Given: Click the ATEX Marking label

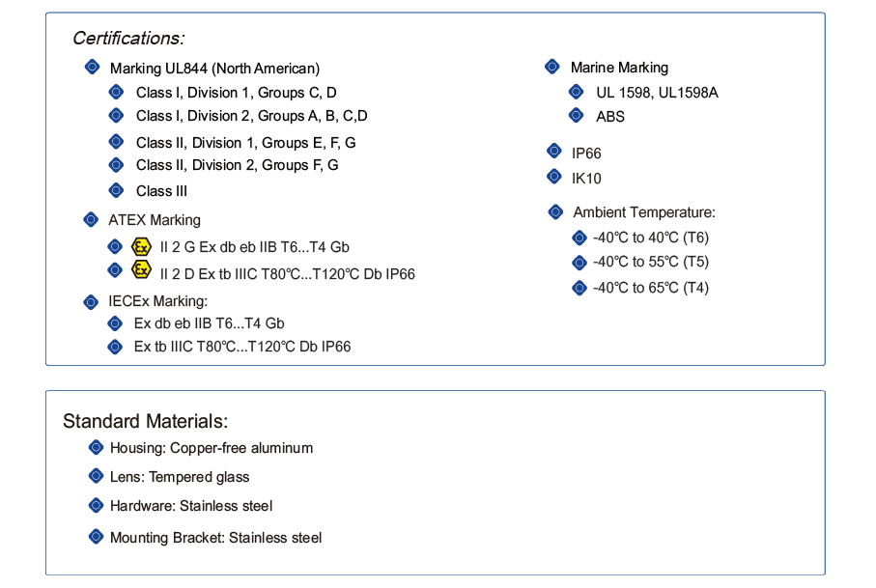Looking at the screenshot, I should pos(155,220).
